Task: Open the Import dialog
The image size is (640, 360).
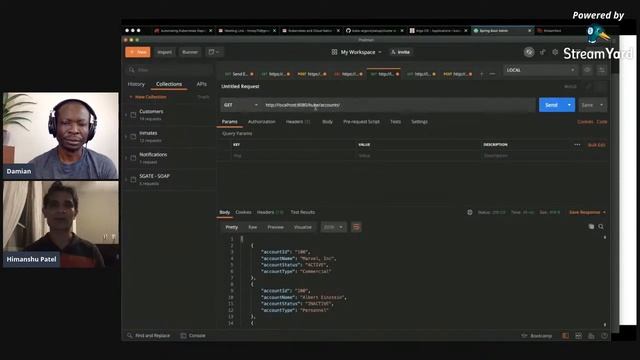Action: pyautogui.click(x=164, y=52)
